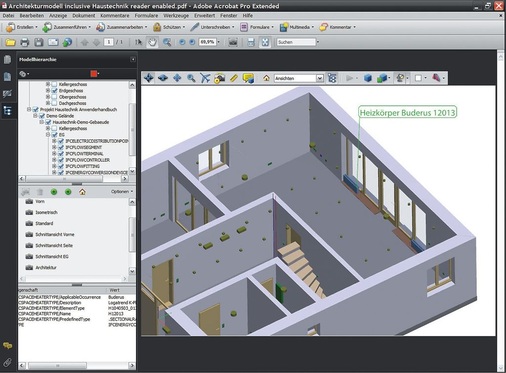Uncheck the Erdgeschoss checkbox
The width and height of the screenshot is (506, 373).
tap(55, 91)
